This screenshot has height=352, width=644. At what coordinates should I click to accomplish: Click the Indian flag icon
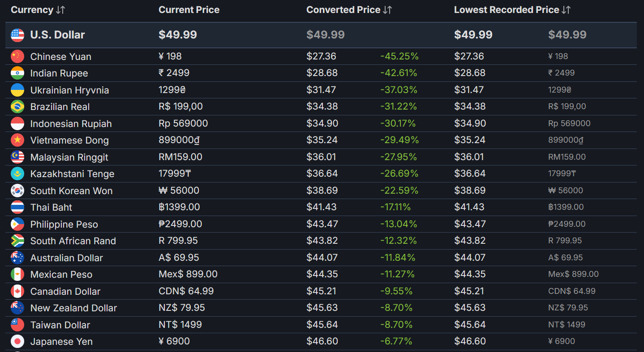(17, 73)
